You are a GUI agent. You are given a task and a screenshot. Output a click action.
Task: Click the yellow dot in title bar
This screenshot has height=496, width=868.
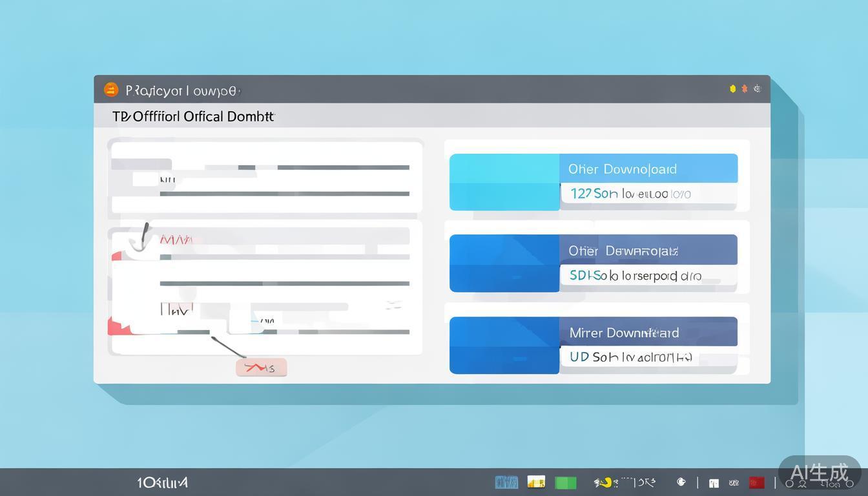pos(732,89)
